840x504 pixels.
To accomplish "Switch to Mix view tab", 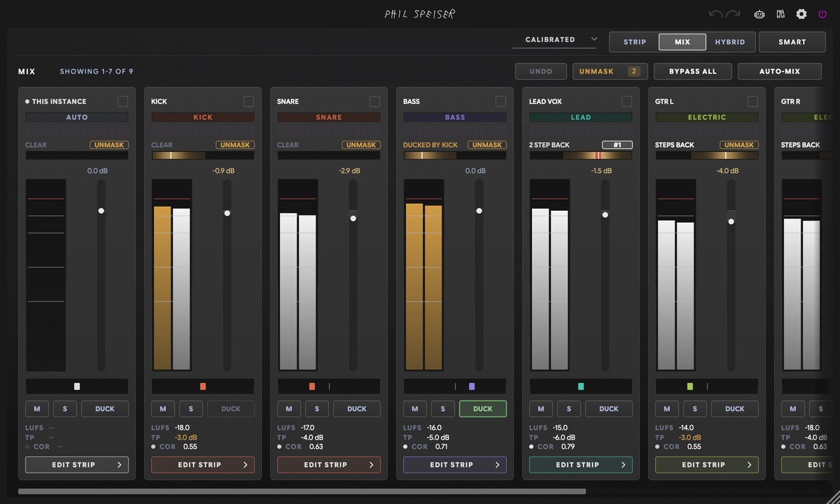I will 682,42.
